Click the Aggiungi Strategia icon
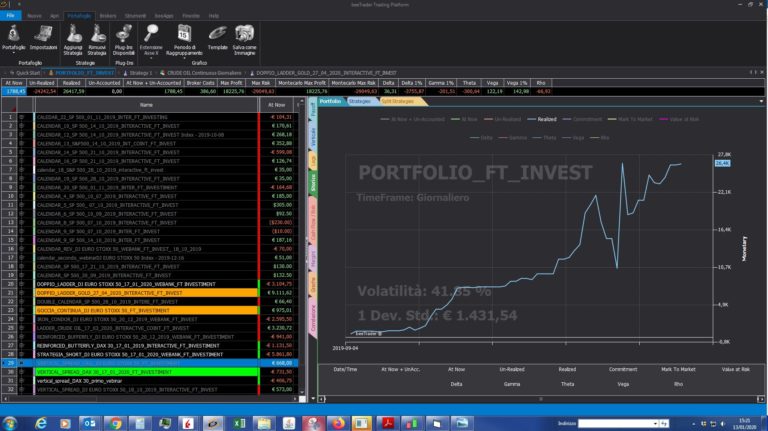This screenshot has height=431, width=768. (73, 34)
